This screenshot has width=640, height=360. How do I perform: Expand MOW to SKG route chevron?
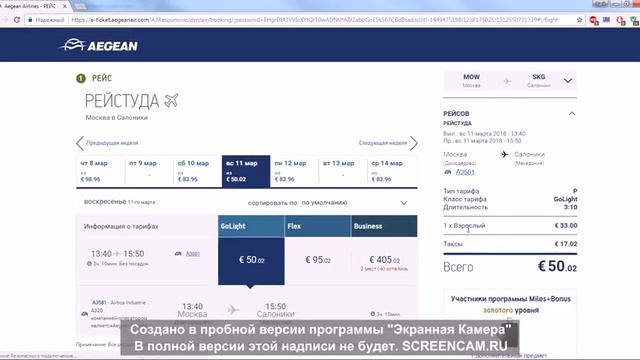pyautogui.click(x=568, y=80)
